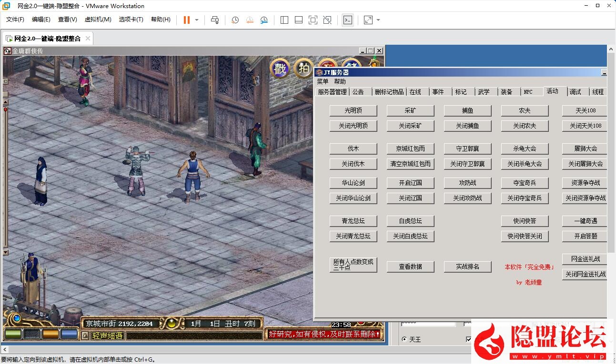This screenshot has width=616, height=364.
Task: Open the 虚拟机 menu
Action: [x=97, y=20]
